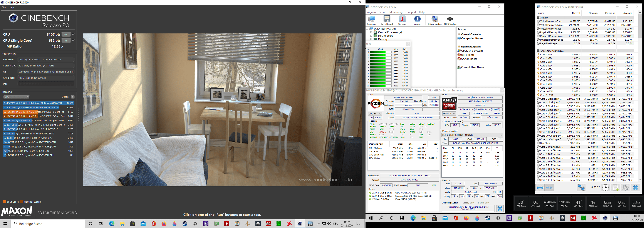
Task: Launch the Driver Update toolbar icon
Action: tap(434, 20)
